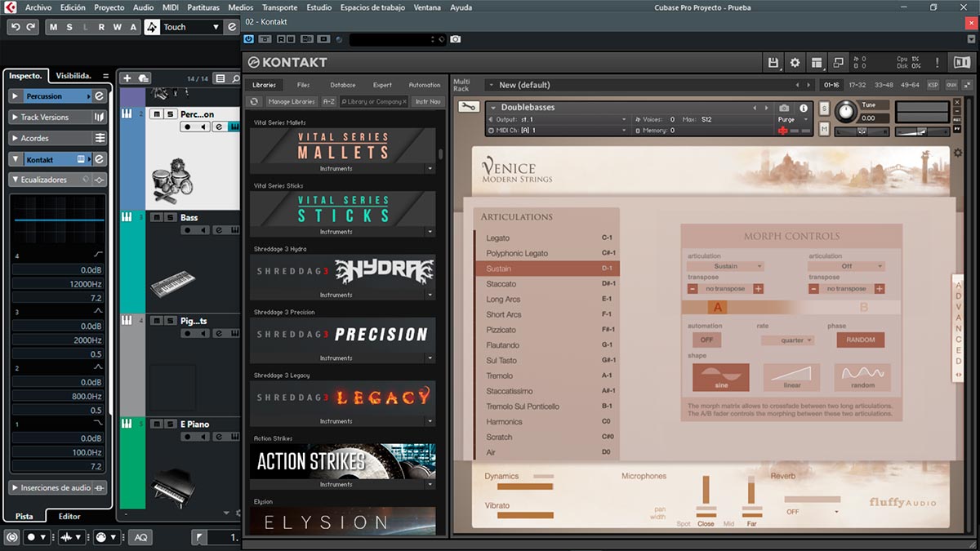This screenshot has width=980, height=551.
Task: Click the Action Strikes library banner
Action: 343,461
